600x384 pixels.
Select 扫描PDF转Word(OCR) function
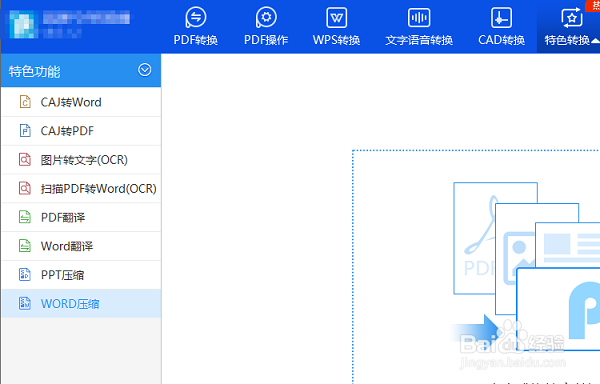[x=81, y=189]
